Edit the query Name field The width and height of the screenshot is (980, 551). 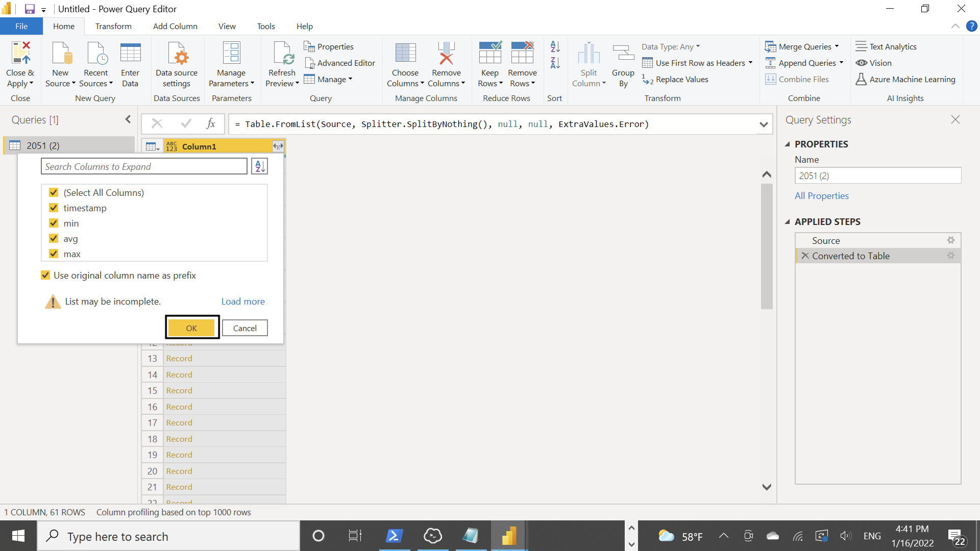(x=878, y=176)
